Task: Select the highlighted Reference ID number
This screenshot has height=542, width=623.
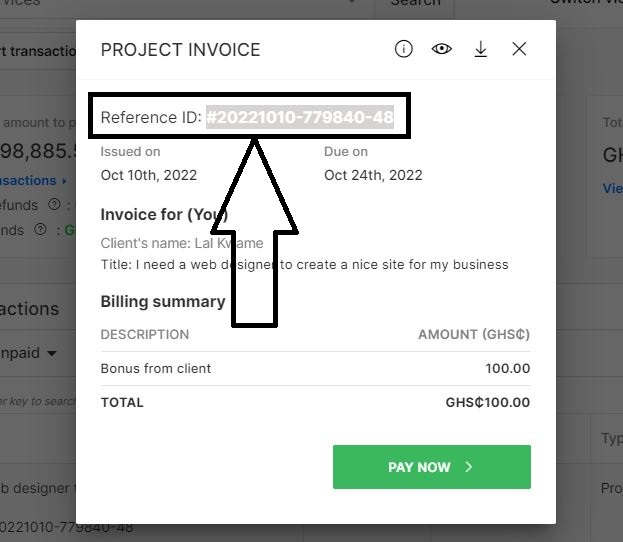Action: pyautogui.click(x=300, y=118)
